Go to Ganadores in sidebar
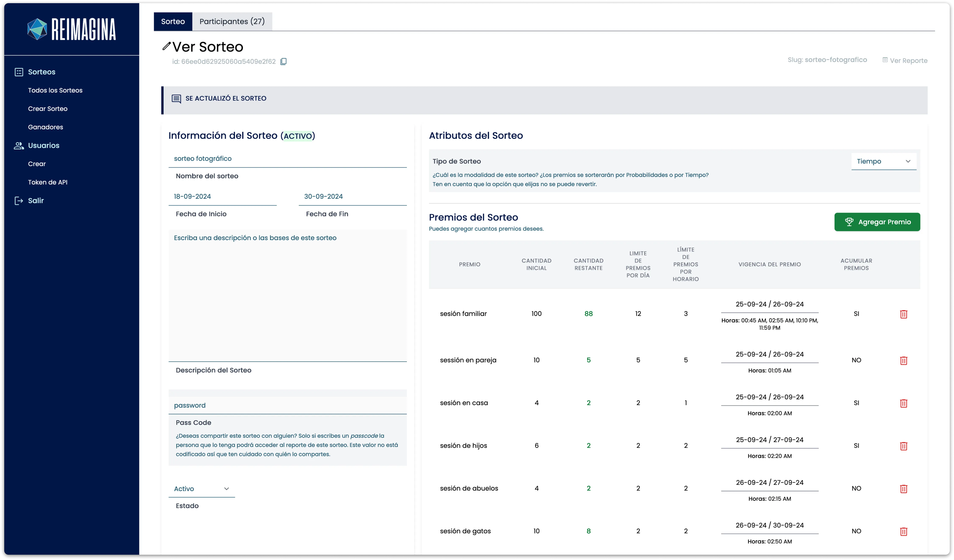This screenshot has width=954, height=560. [x=45, y=127]
